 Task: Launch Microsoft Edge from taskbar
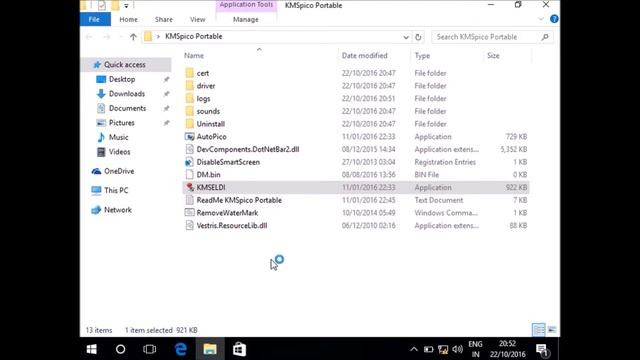tap(181, 349)
